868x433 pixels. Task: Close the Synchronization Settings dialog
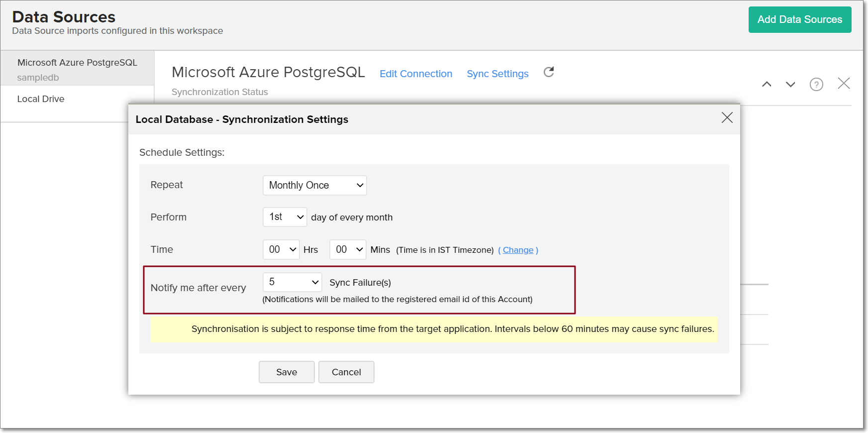727,117
